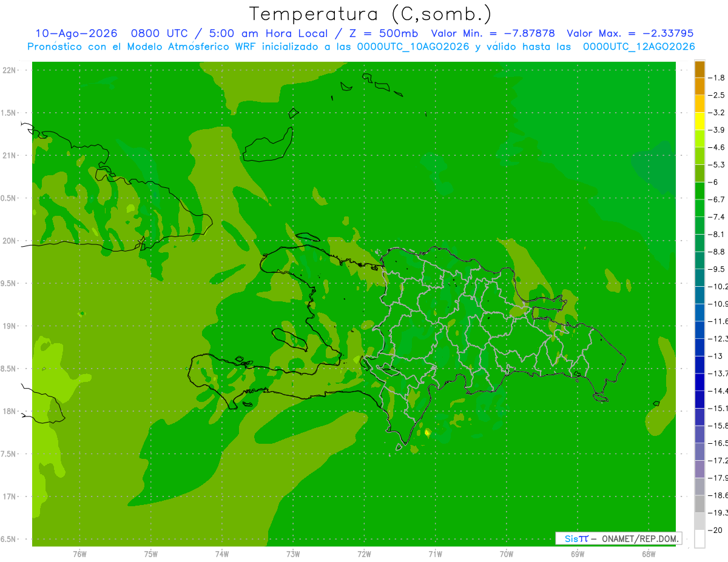
Task: Click the green swatch between -6 and -6.7
Action: (699, 191)
